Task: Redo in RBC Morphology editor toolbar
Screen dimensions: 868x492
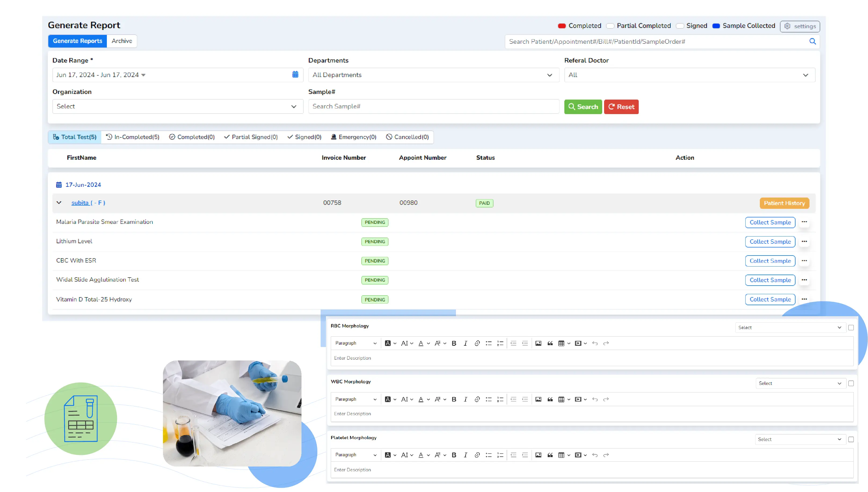Action: point(606,343)
